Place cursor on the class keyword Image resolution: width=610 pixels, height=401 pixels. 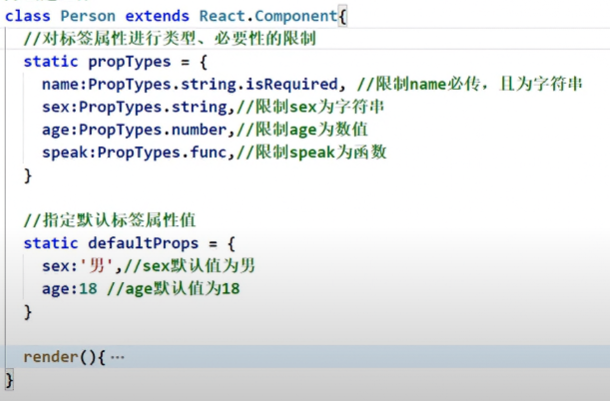coord(28,16)
